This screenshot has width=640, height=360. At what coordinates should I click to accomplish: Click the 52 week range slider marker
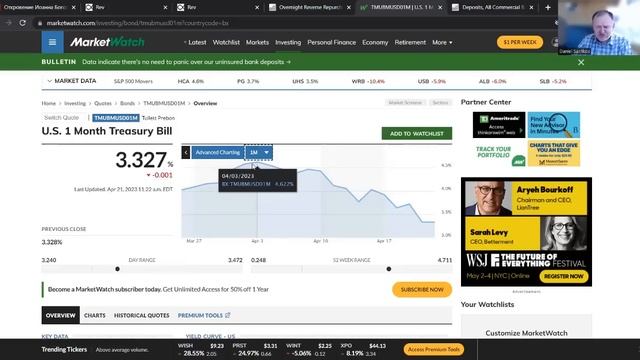389,269
